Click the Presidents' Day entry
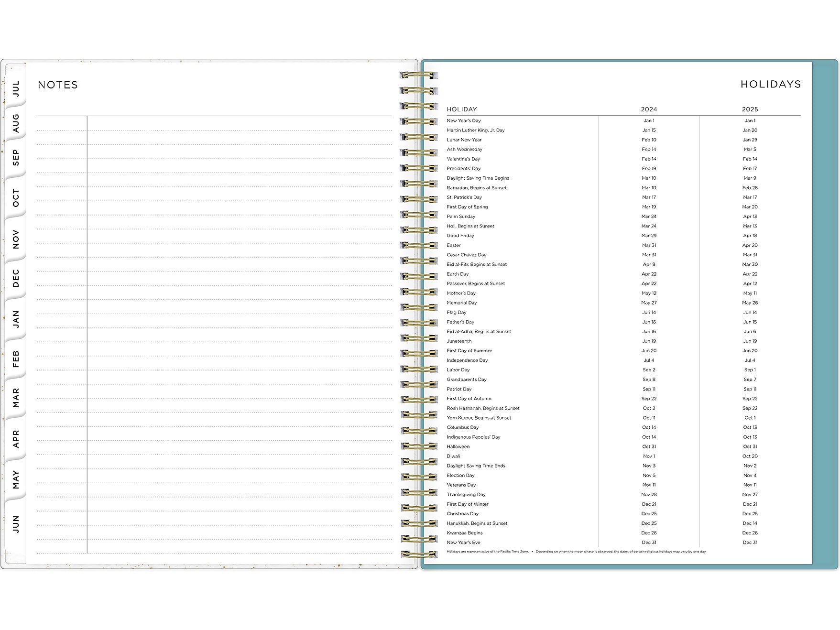This screenshot has width=840, height=630. pos(464,168)
